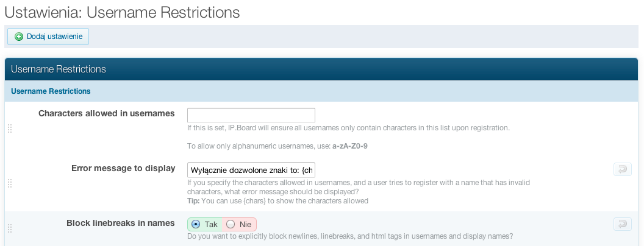This screenshot has width=644, height=246.
Task: Click the Block linebreaks in names label
Action: [121, 223]
